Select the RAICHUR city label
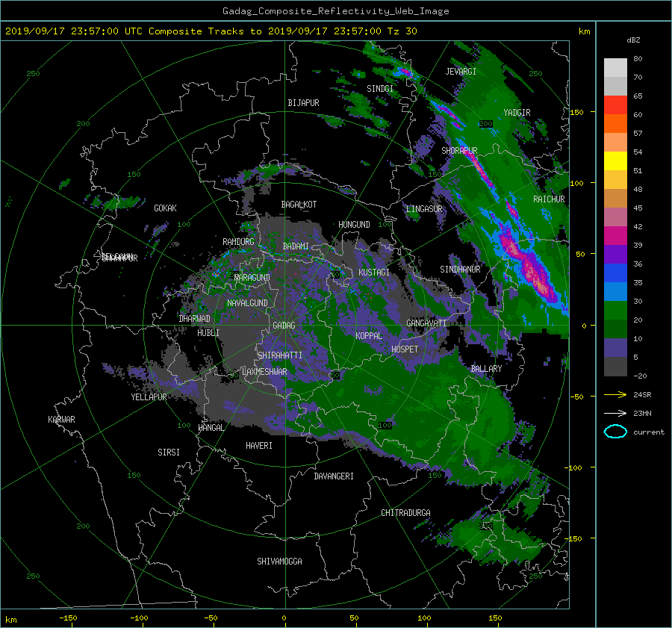This screenshot has height=628, width=672. (549, 199)
